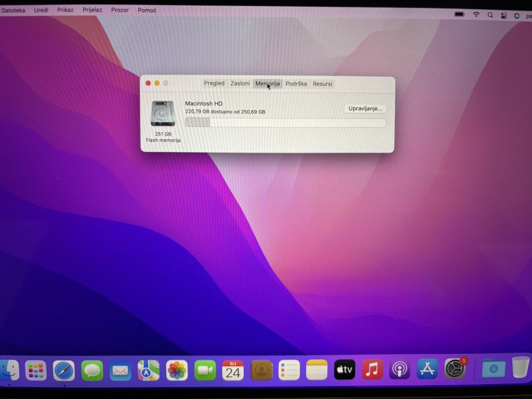Viewport: 532px width, 399px height.
Task: Switch to the Podrška tab
Action: pyautogui.click(x=296, y=84)
